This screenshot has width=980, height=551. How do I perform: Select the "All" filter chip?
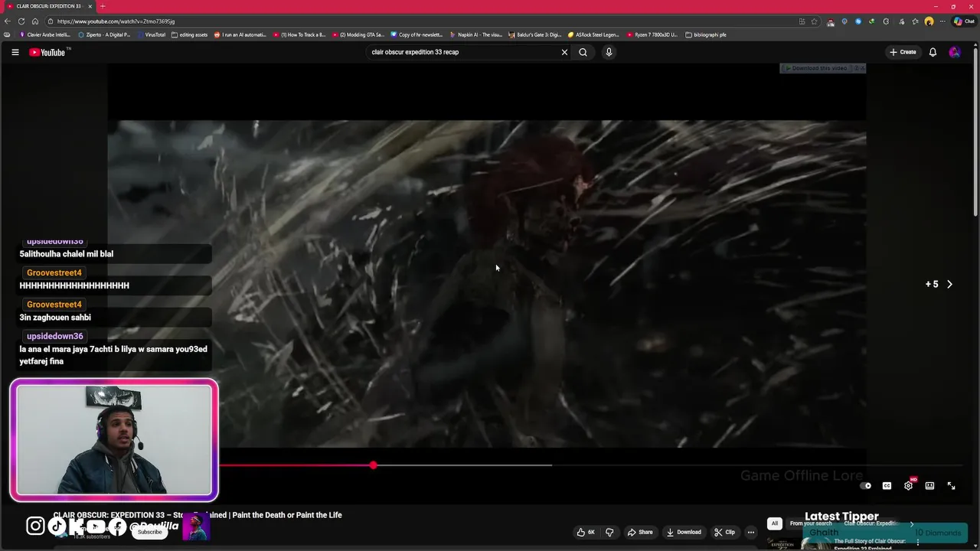(774, 523)
